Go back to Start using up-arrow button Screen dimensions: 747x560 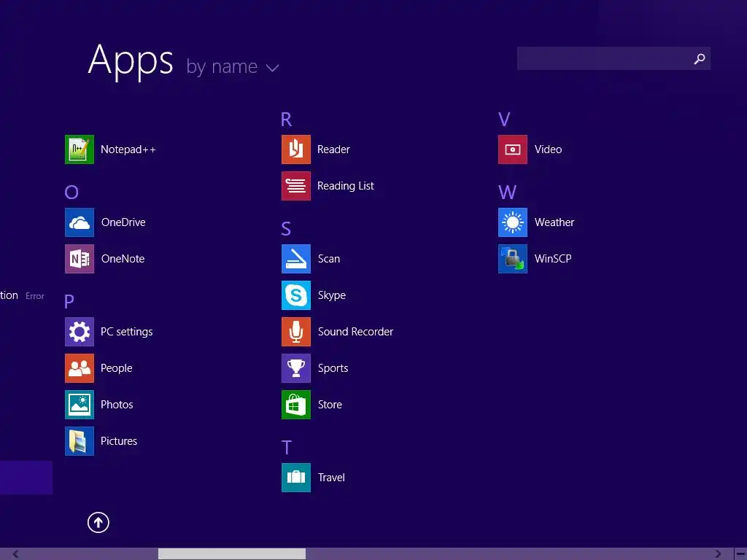pos(98,522)
